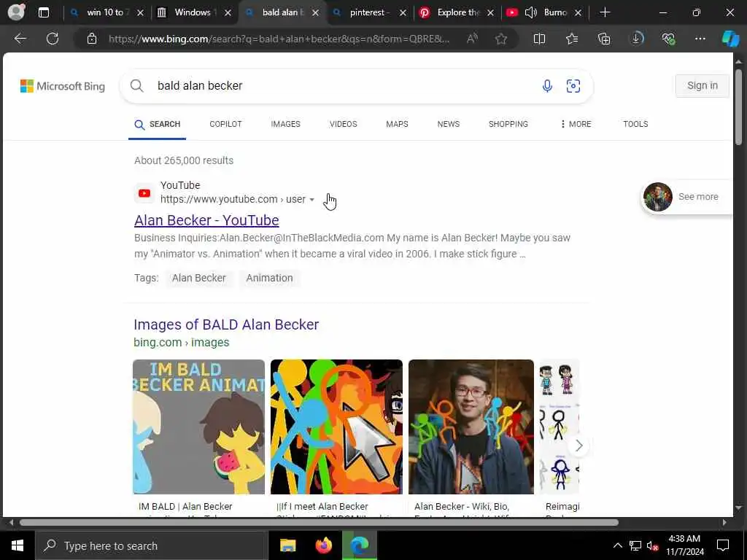Image resolution: width=747 pixels, height=560 pixels.
Task: Open the TOOLS filter option
Action: (635, 124)
